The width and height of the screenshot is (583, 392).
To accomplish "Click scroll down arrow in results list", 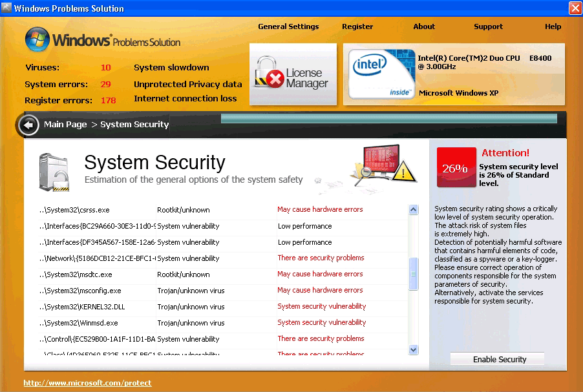I will 414,349.
